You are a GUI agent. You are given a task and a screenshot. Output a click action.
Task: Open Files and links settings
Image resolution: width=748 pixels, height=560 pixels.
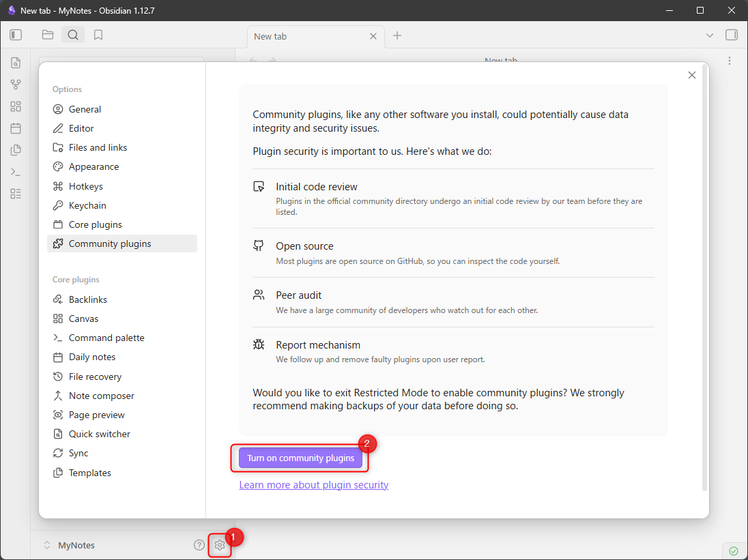coord(122,147)
